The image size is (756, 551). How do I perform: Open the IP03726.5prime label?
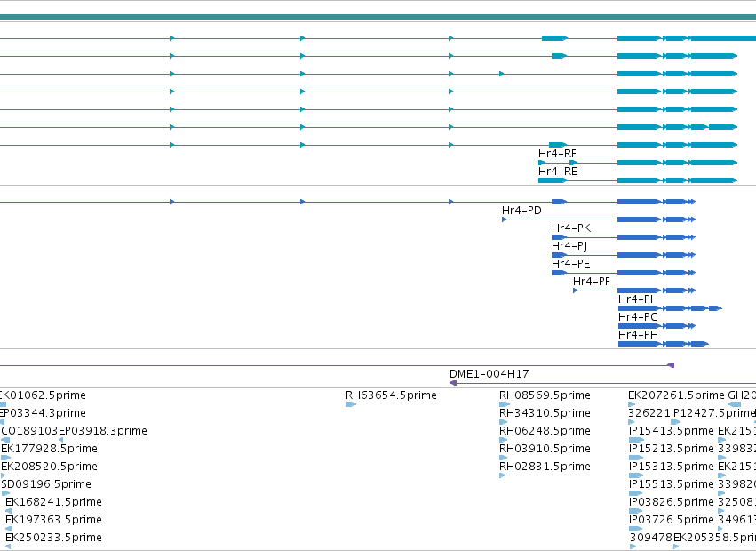point(672,520)
